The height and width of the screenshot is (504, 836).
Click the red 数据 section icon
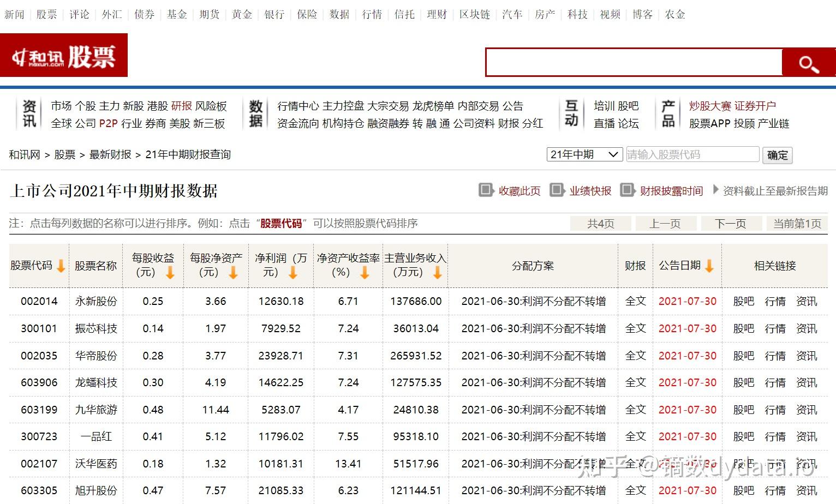(x=255, y=113)
